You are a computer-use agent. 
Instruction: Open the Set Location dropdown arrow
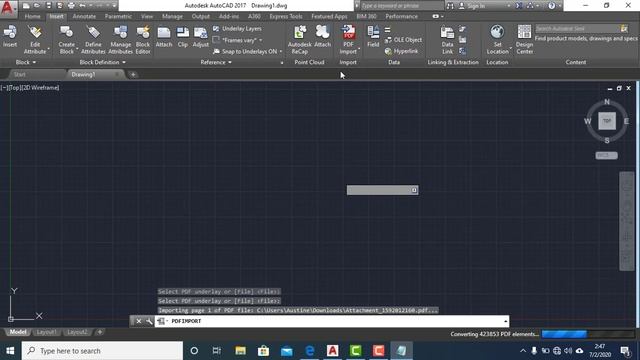[x=510, y=48]
